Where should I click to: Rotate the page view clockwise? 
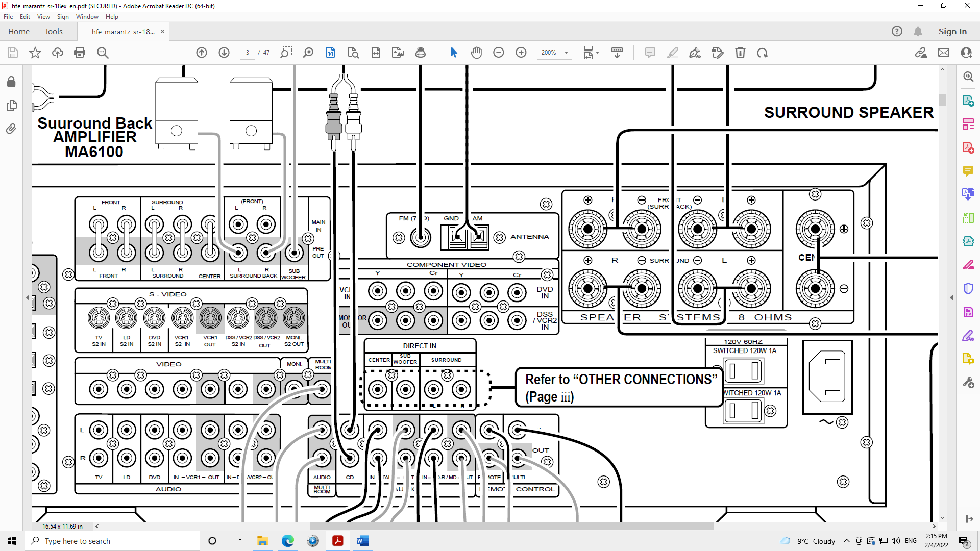[763, 53]
